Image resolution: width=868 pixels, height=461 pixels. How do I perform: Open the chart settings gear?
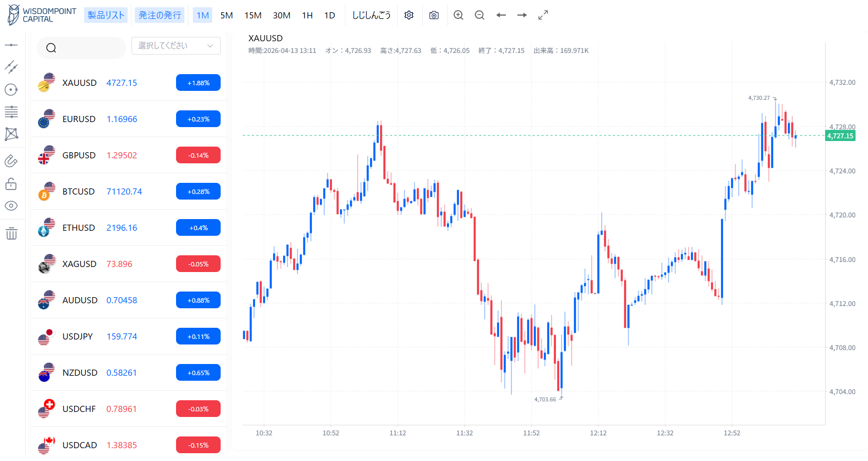tap(409, 15)
